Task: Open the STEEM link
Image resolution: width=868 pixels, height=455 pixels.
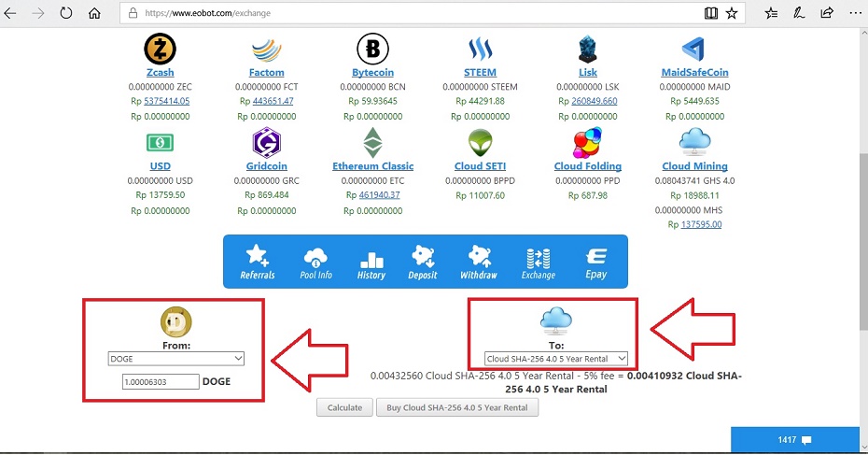Action: (480, 73)
